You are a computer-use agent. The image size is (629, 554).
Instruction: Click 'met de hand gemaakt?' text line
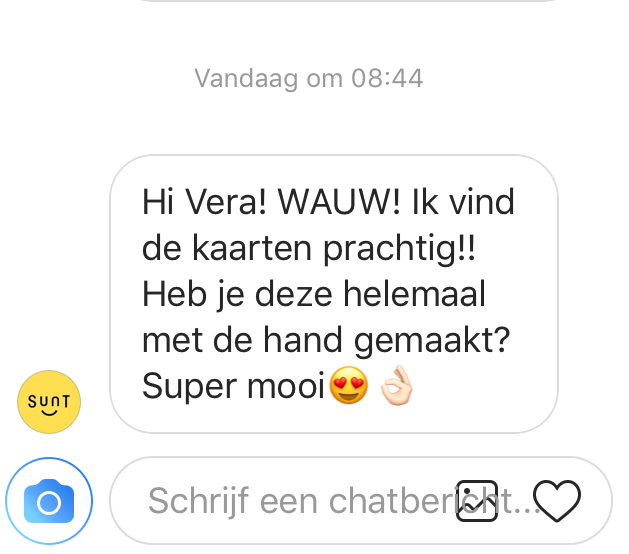326,341
